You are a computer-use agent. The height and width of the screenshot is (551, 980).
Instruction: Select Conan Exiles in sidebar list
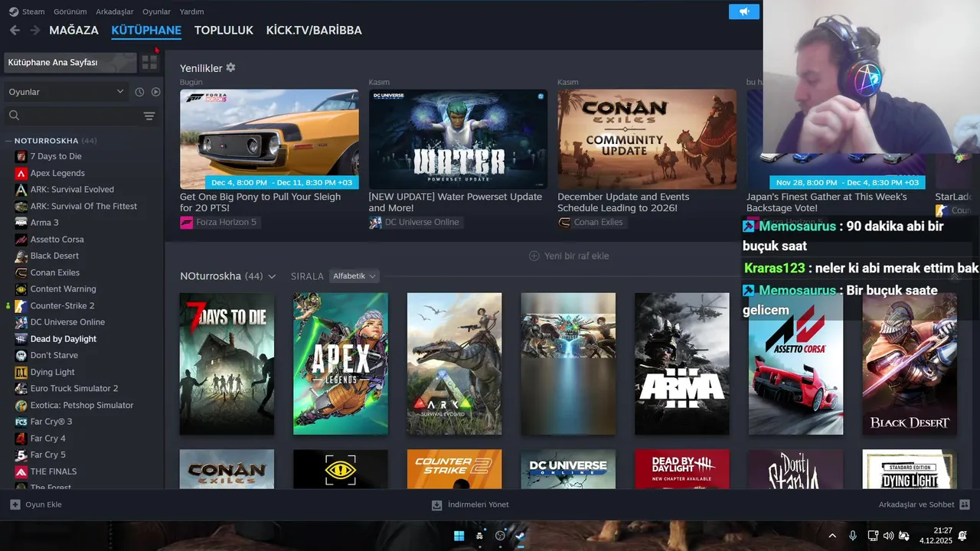[54, 272]
